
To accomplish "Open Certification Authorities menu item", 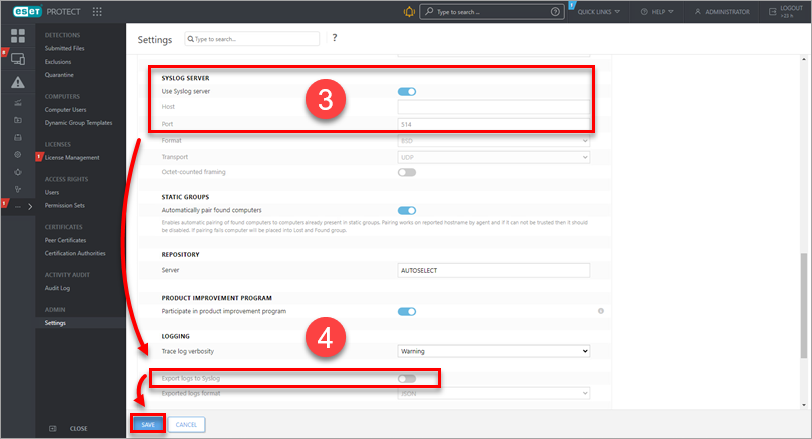I will point(75,253).
